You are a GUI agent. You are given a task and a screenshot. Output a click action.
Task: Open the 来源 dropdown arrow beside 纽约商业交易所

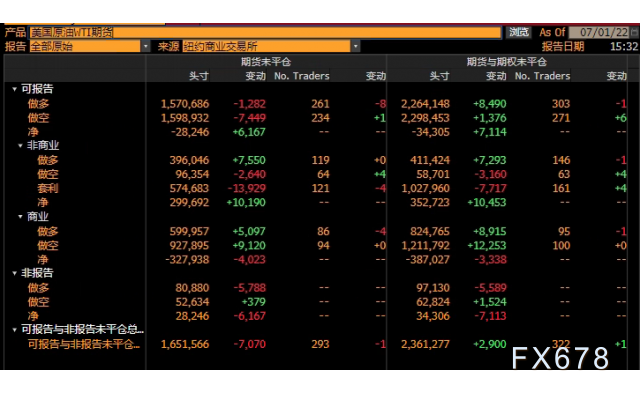356,47
